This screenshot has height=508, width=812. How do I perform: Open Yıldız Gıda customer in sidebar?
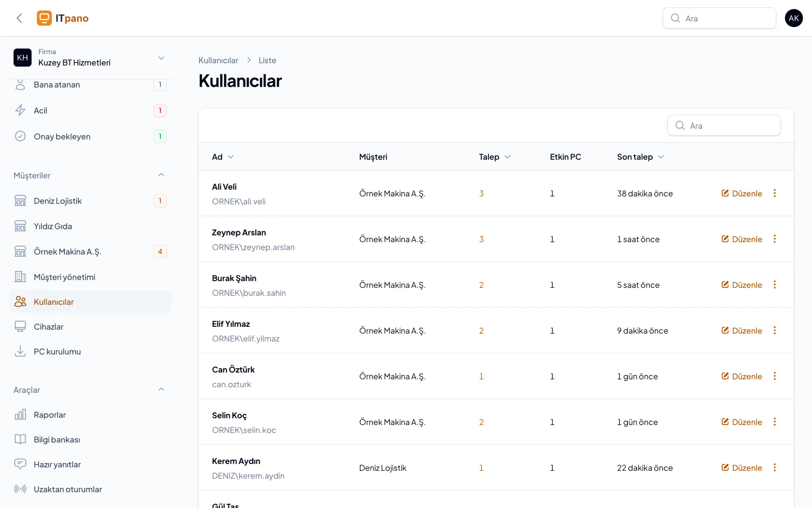click(x=90, y=226)
